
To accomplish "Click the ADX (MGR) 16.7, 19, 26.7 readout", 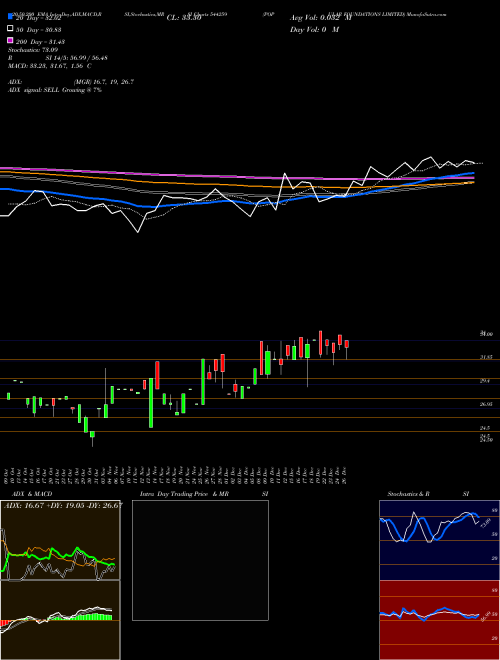I will (71, 82).
